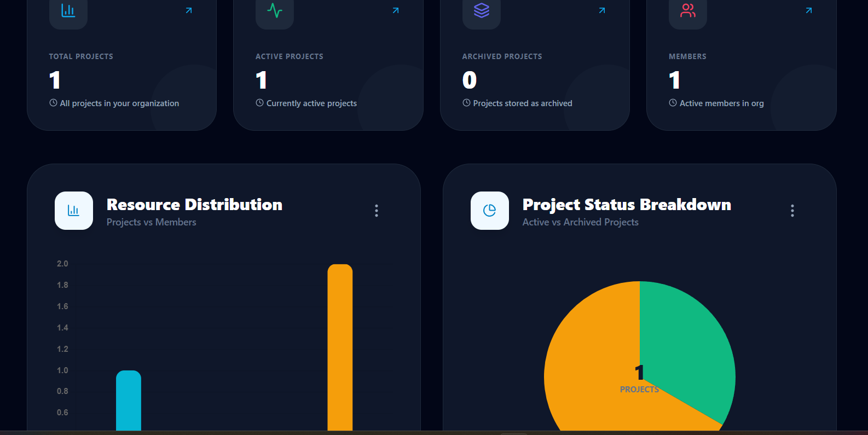Click the Archived Projects layers icon

tap(482, 10)
